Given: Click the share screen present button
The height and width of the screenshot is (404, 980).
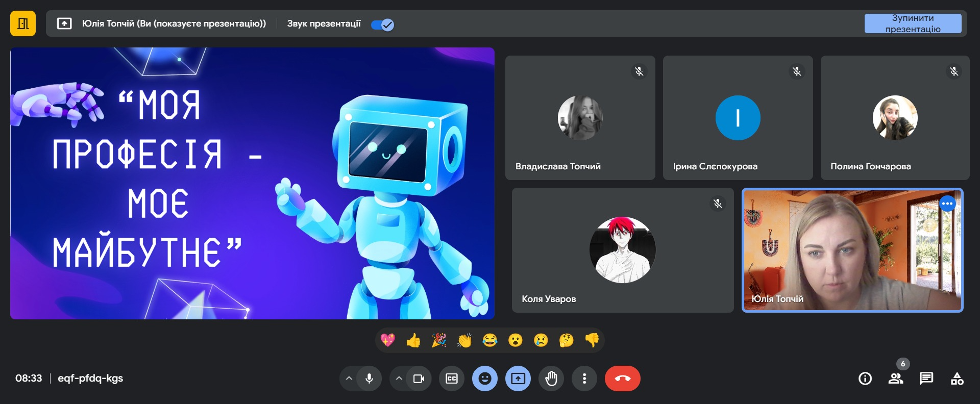Looking at the screenshot, I should pyautogui.click(x=518, y=378).
